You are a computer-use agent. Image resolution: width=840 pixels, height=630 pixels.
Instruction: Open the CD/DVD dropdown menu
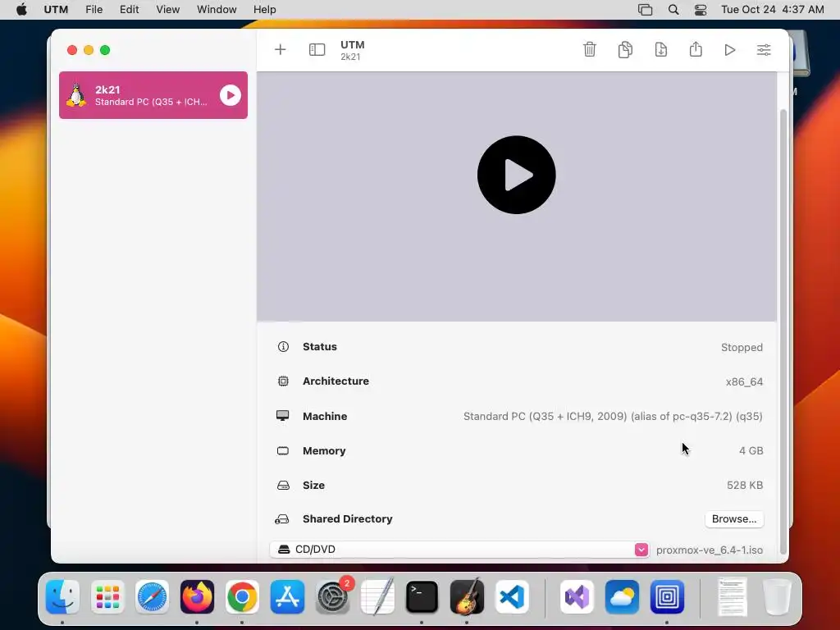click(x=459, y=549)
